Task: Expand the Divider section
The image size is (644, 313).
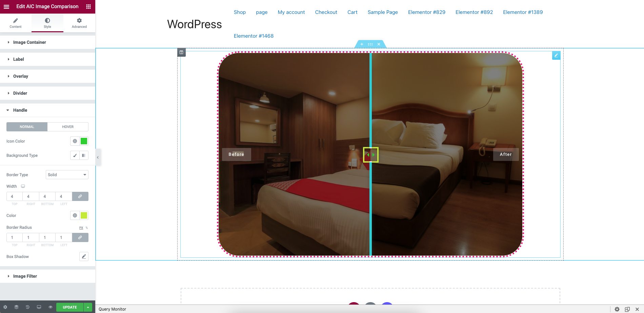Action: tap(47, 93)
